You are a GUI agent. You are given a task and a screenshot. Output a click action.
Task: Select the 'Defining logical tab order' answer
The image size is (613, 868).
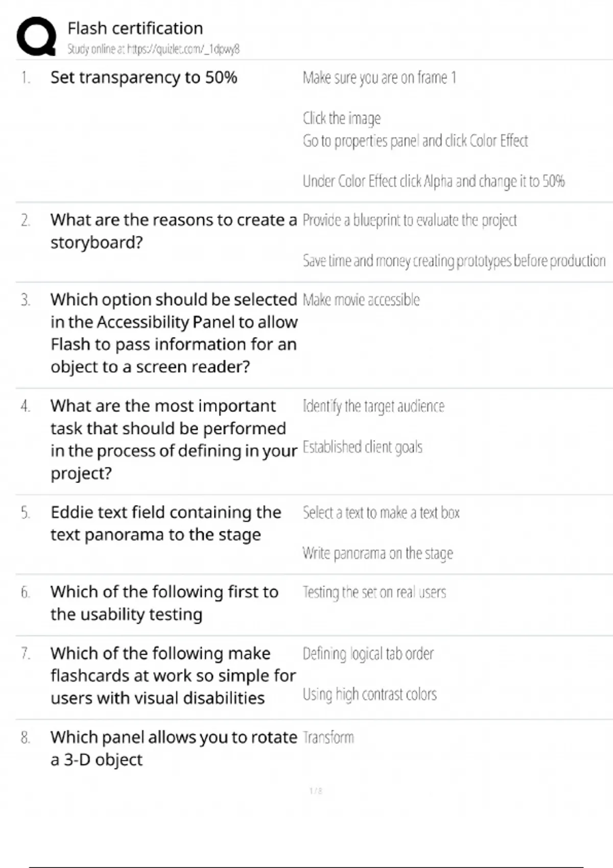tap(368, 654)
